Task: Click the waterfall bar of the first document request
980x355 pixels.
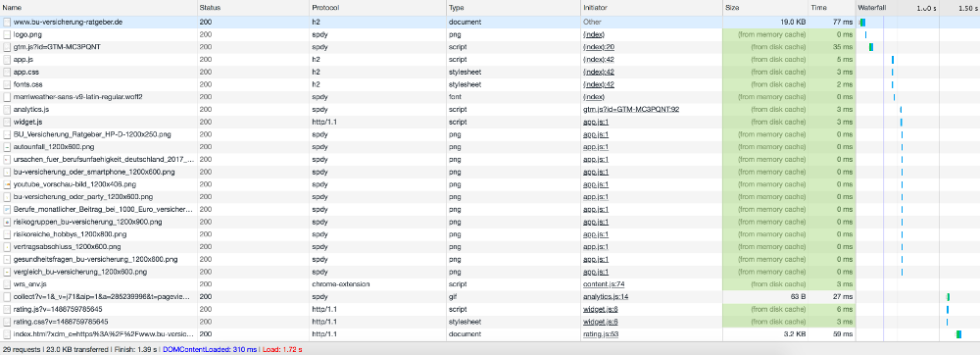Action: point(861,22)
